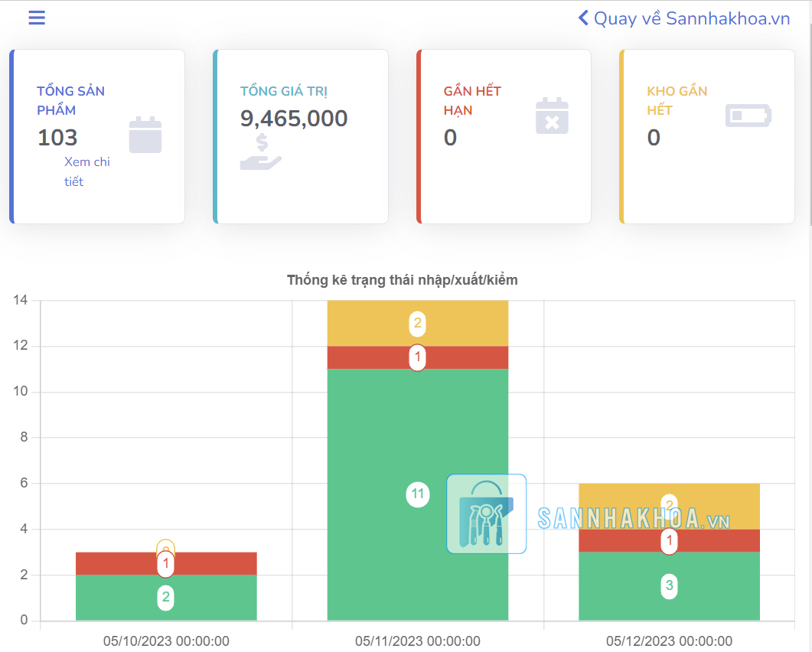Click the Gần hết hạn card heading
Image resolution: width=812 pixels, height=652 pixels.
[x=472, y=100]
